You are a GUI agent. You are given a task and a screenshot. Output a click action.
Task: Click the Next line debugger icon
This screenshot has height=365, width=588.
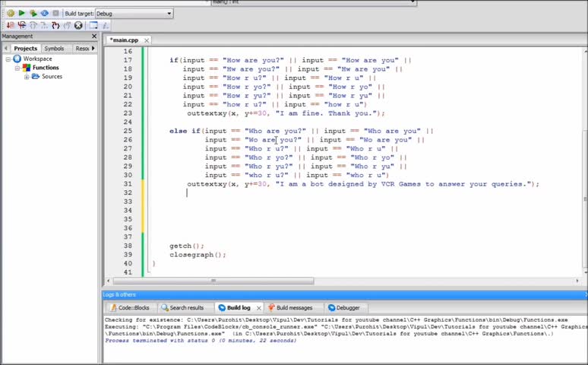[33, 25]
